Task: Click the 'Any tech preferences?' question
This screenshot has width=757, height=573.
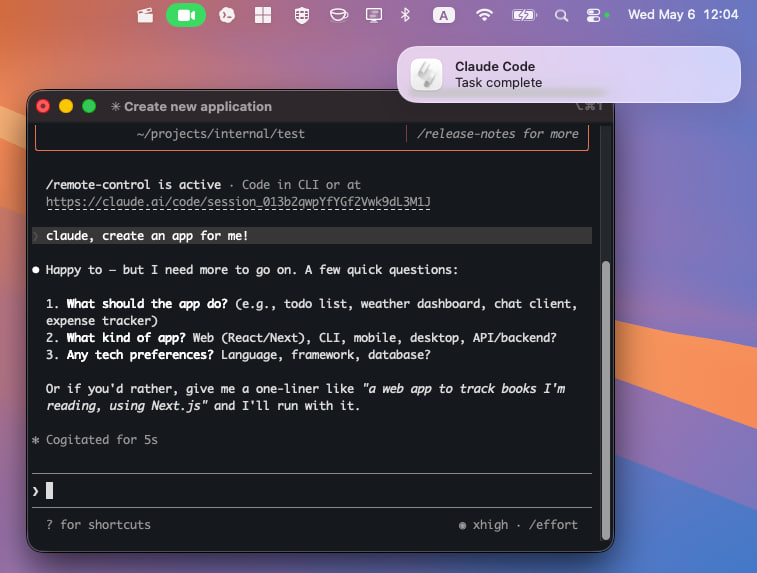Action: point(140,355)
